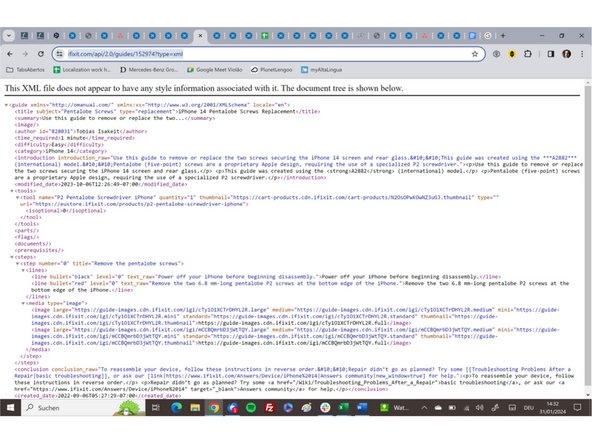This screenshot has width=592, height=444.
Task: View site information icon in address bar
Action: [60, 54]
